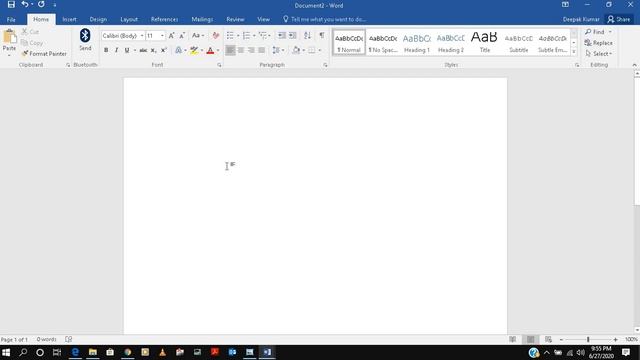This screenshot has width=640, height=360.
Task: Apply strikethrough formatting
Action: pyautogui.click(x=143, y=50)
